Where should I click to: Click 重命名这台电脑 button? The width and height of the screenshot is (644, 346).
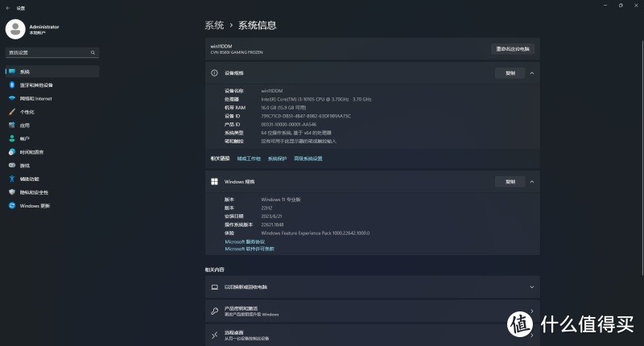[x=513, y=48]
